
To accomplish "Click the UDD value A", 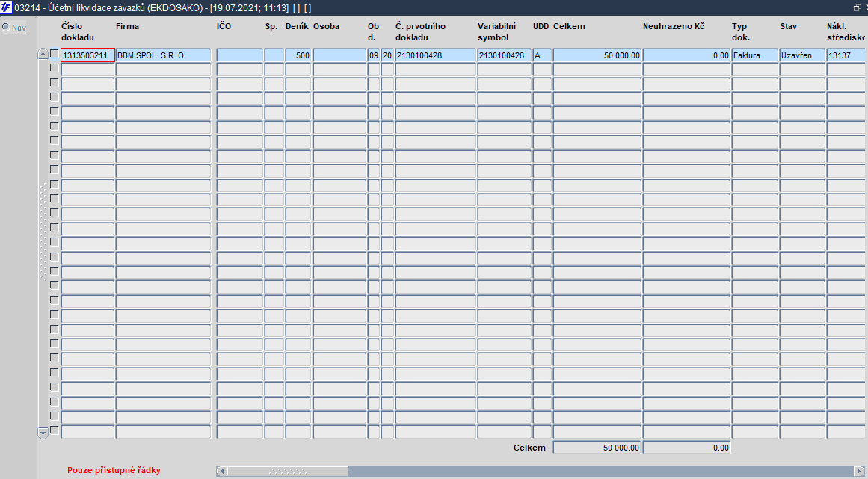I will coord(542,55).
